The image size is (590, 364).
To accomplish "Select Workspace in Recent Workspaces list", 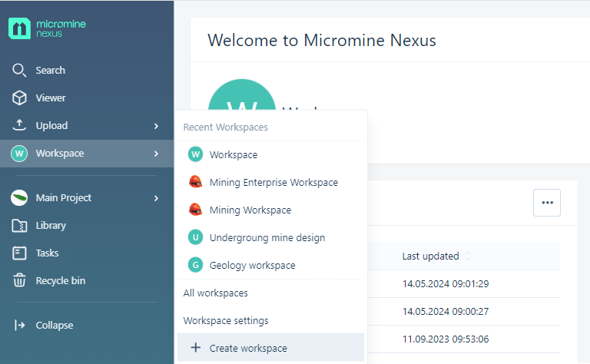I will click(x=270, y=154).
